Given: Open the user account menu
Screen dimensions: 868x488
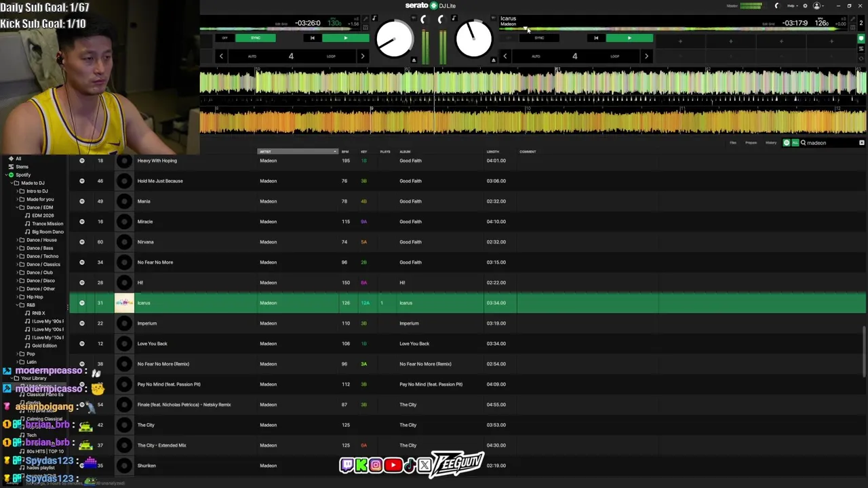Looking at the screenshot, I should point(818,6).
